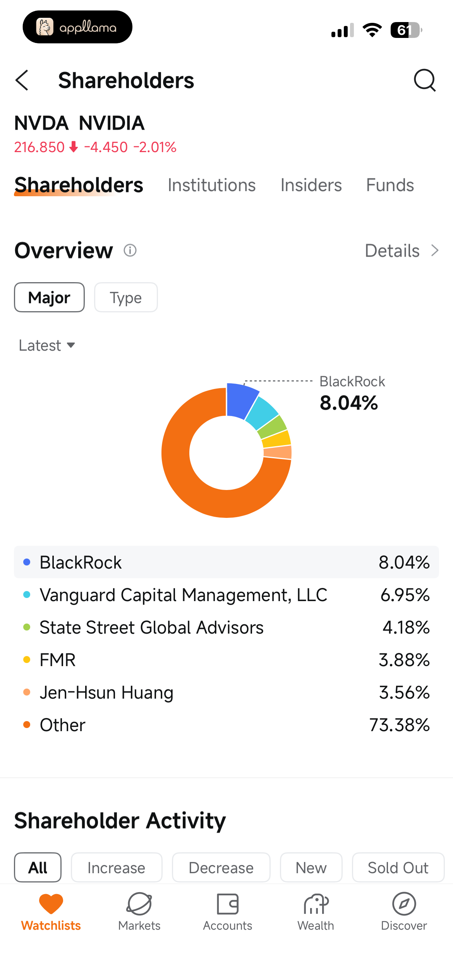Select the BlackRock legend row
This screenshot has width=453, height=980.
coord(226,562)
